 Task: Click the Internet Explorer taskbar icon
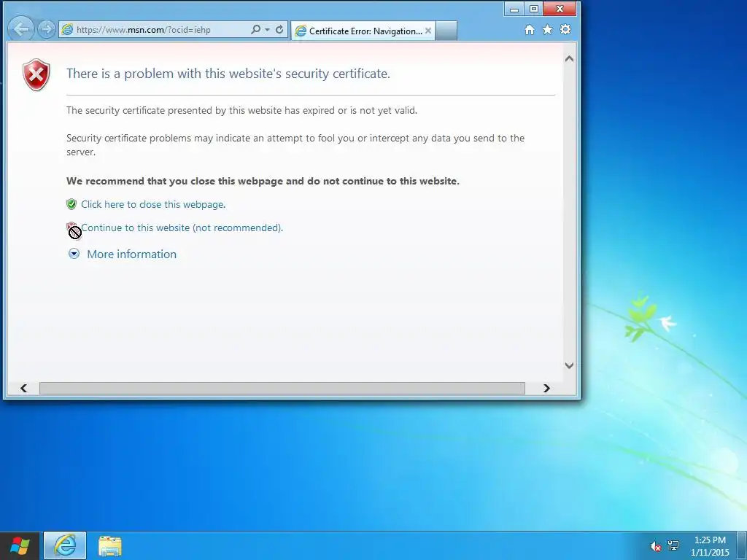pos(65,545)
